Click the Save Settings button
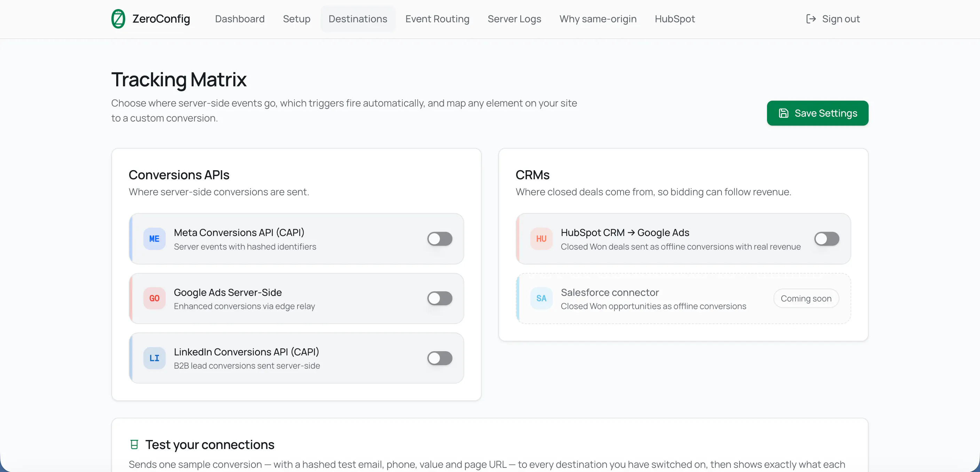This screenshot has height=472, width=980. click(817, 113)
